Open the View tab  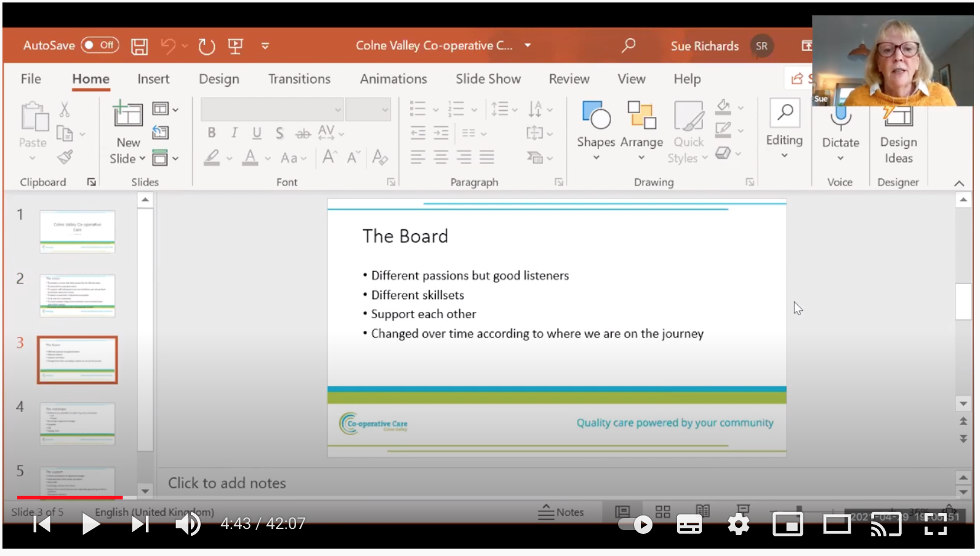coord(632,79)
